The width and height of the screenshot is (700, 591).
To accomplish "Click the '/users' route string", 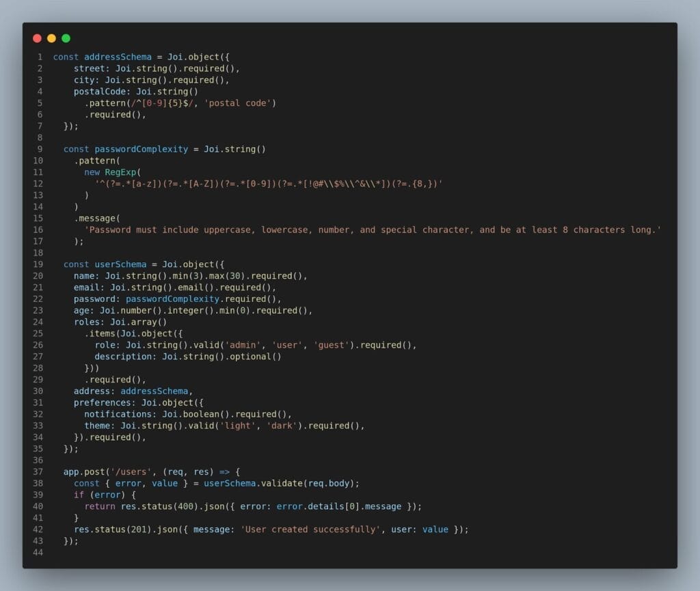I will coord(132,471).
